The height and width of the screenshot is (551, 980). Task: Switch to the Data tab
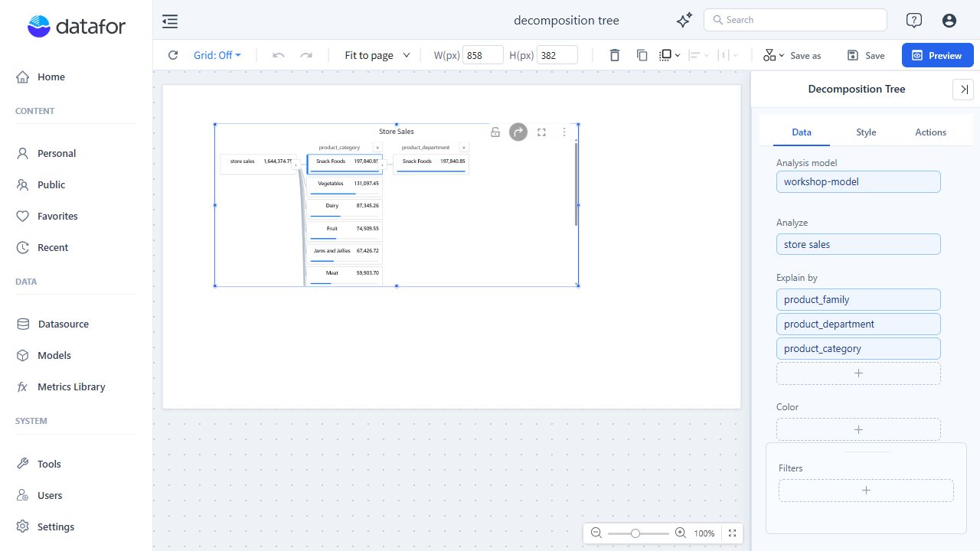pyautogui.click(x=802, y=132)
